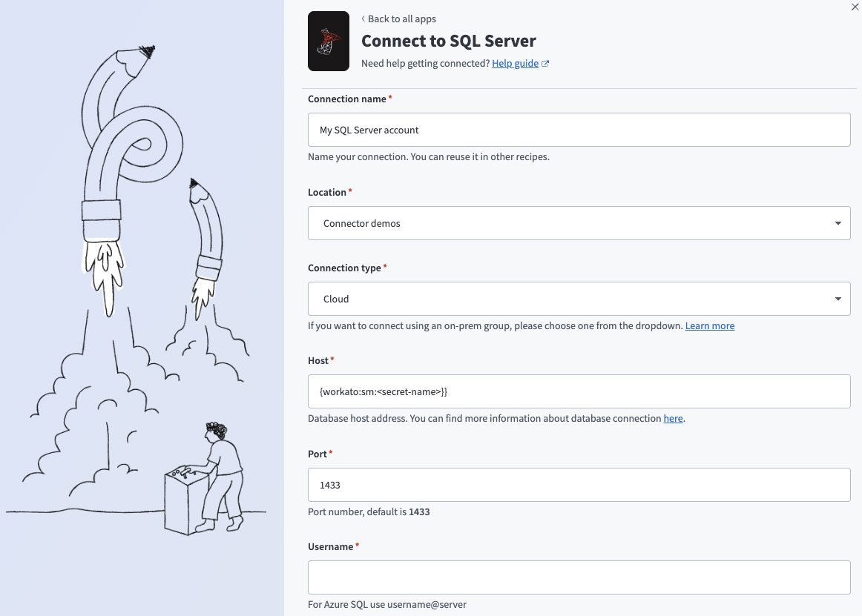
Task: Click the external link icon beside Help guide
Action: 545,64
